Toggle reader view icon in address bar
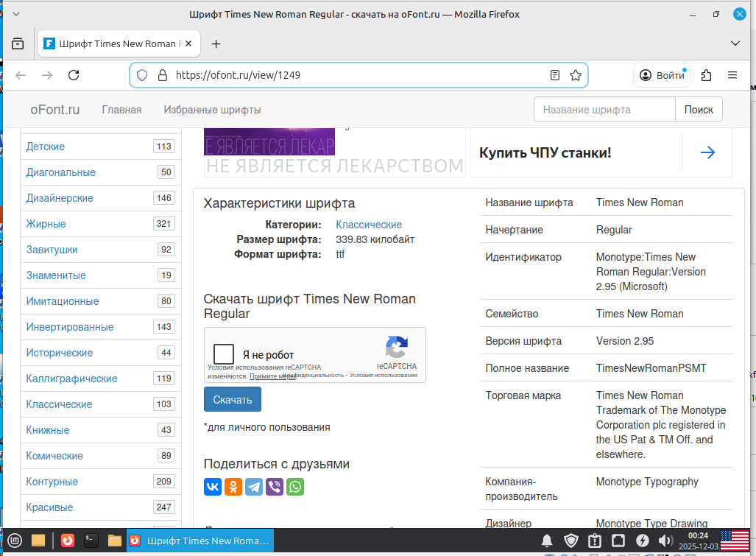The image size is (756, 556). point(555,75)
